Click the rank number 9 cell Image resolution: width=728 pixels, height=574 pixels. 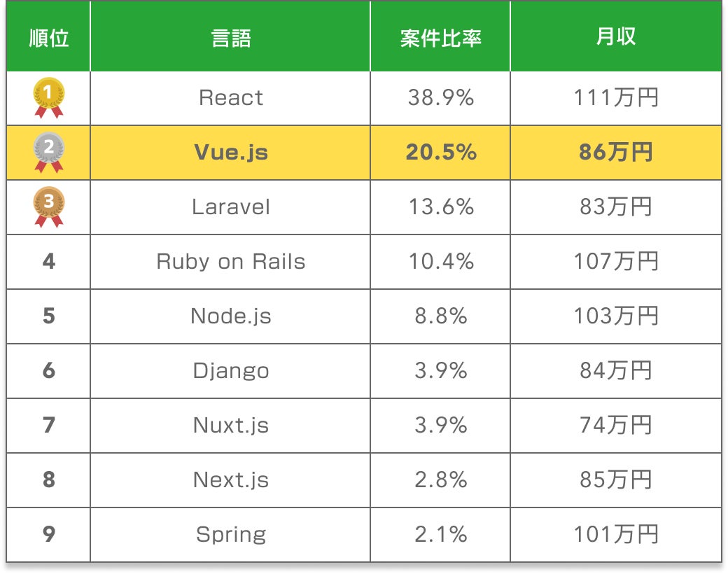click(48, 535)
